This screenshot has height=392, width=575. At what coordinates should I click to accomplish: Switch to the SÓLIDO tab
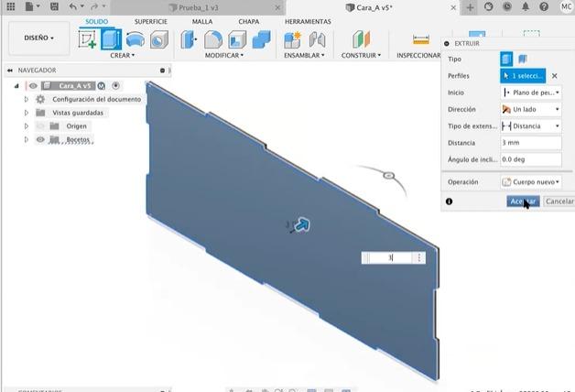click(97, 22)
